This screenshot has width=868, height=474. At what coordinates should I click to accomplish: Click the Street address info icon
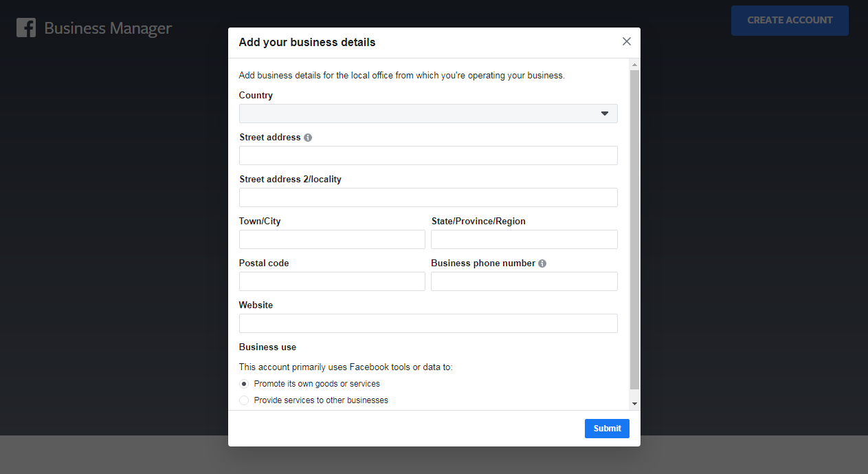[x=308, y=138]
